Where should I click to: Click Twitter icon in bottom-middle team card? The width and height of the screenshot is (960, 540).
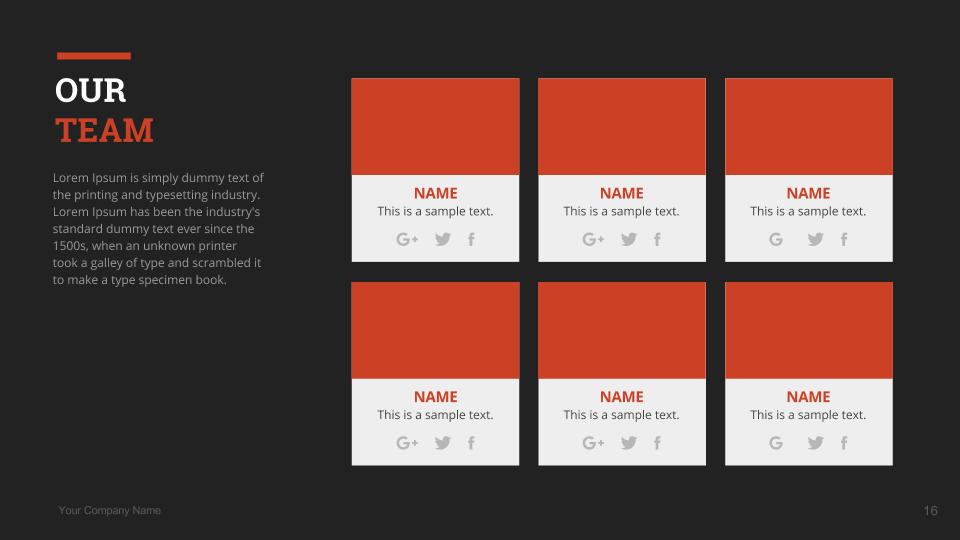[628, 443]
